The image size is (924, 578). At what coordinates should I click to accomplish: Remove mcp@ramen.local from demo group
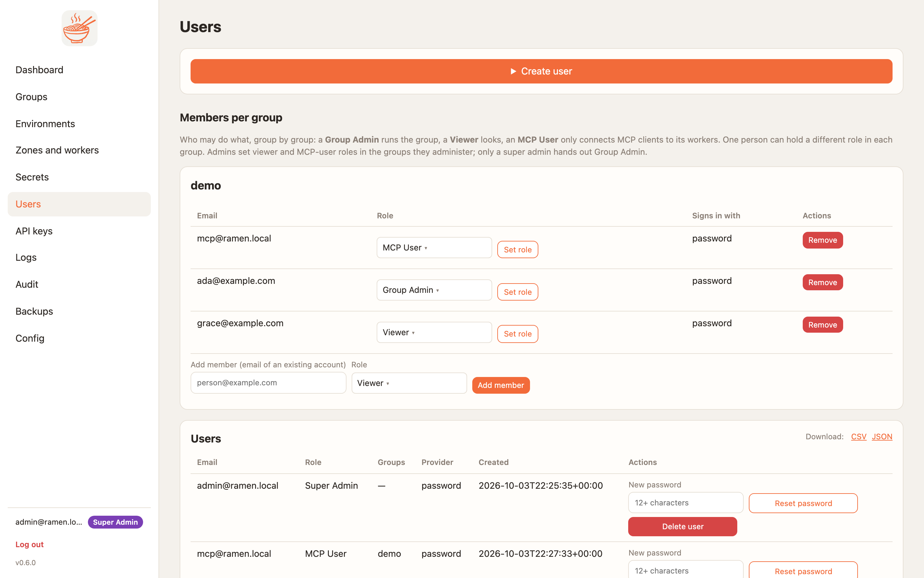pos(822,240)
